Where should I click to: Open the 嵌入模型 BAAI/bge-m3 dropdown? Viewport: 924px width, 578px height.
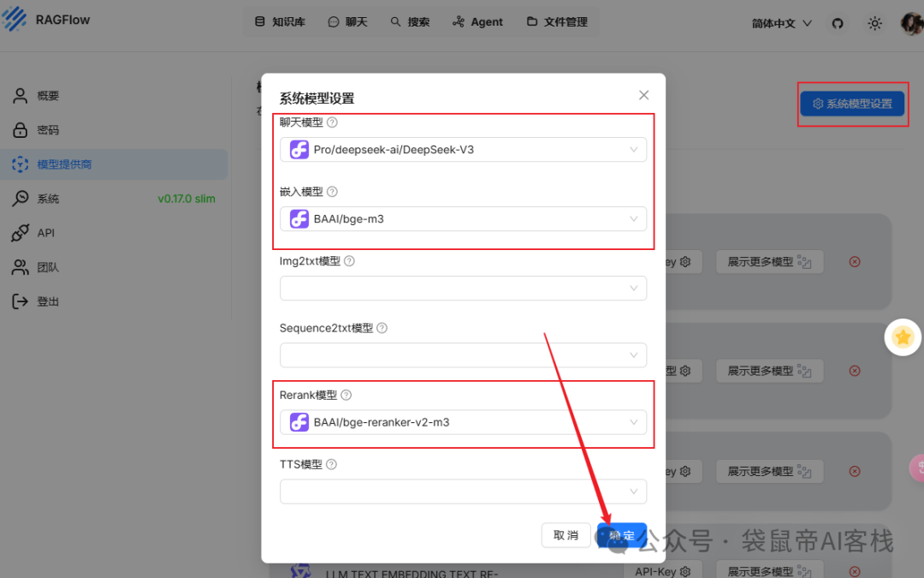tap(463, 219)
